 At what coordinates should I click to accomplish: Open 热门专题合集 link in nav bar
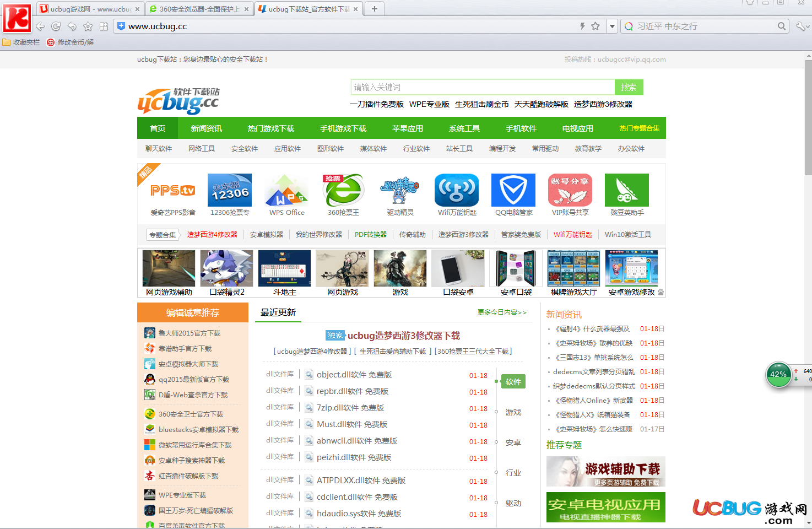[x=640, y=128]
